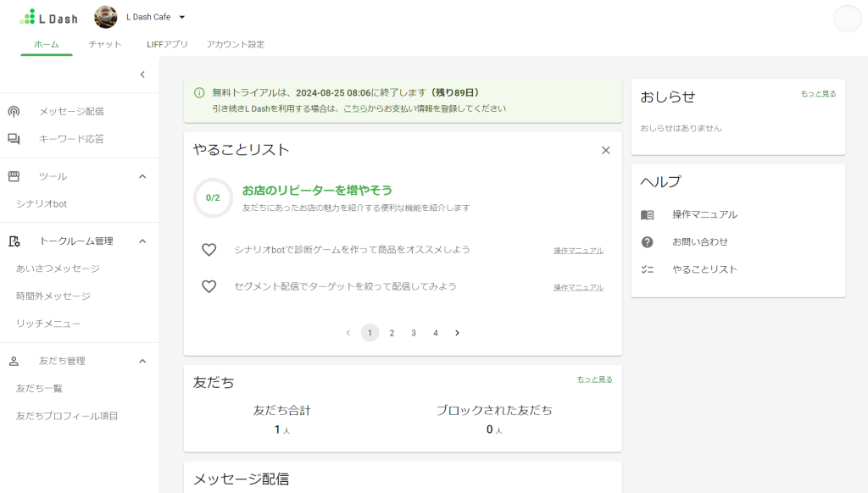Go to page 3 of やることリスト
868x493 pixels.
[x=413, y=333]
